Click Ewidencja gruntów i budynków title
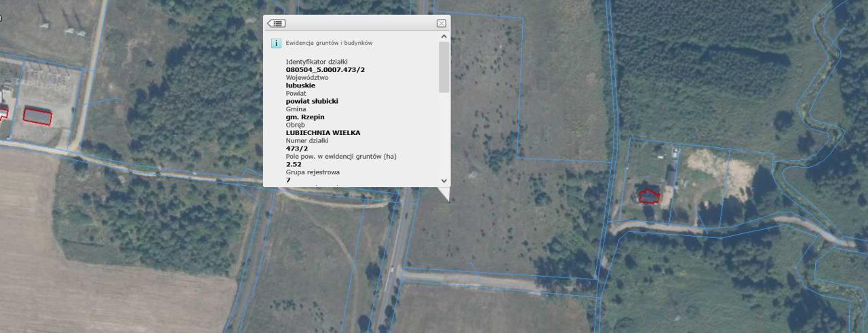This screenshot has height=333, width=868. pyautogui.click(x=329, y=43)
